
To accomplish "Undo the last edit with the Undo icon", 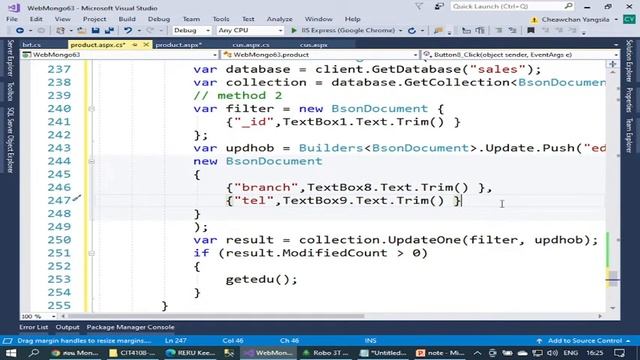I will point(128,31).
